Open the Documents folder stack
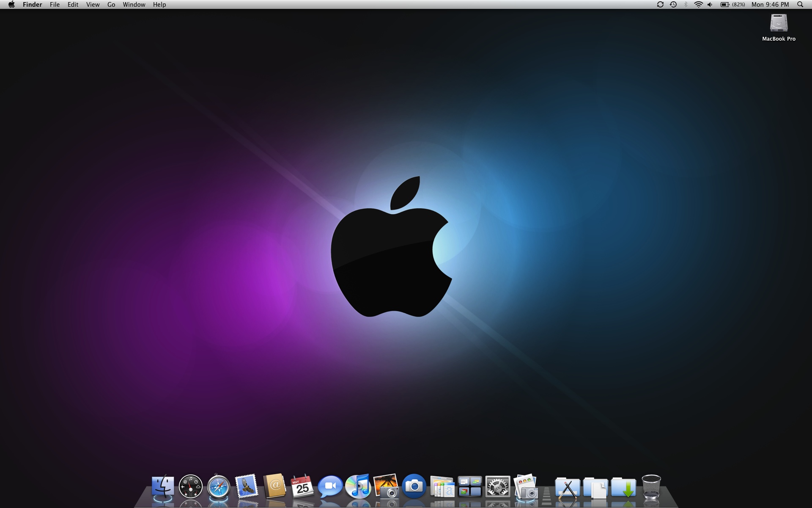812x508 pixels. click(x=595, y=487)
